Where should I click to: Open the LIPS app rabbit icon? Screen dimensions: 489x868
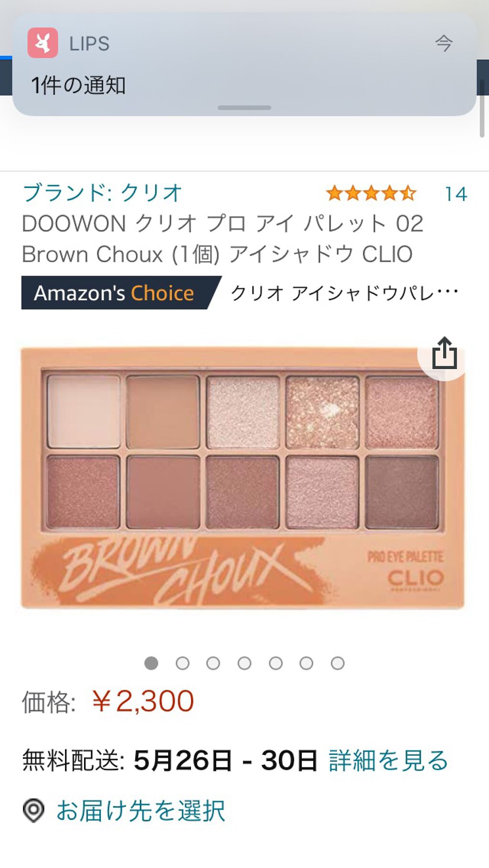coord(43,43)
